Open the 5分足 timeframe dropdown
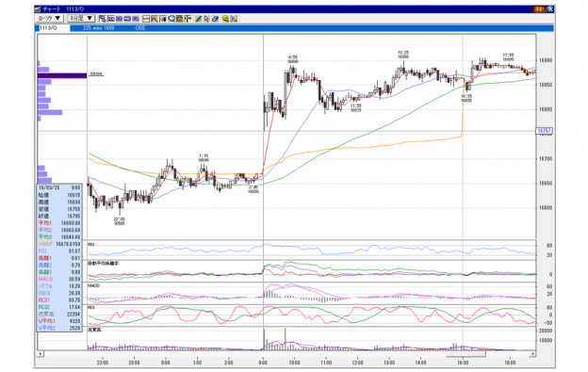This screenshot has height=372, width=588. point(81,18)
